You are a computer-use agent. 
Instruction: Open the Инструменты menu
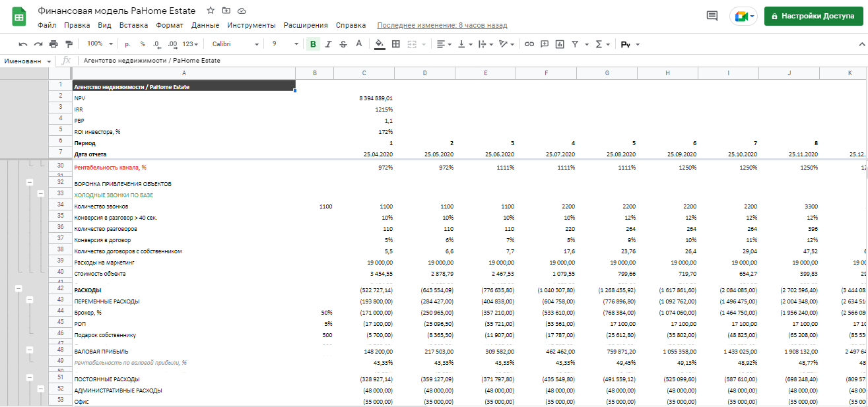tap(251, 25)
